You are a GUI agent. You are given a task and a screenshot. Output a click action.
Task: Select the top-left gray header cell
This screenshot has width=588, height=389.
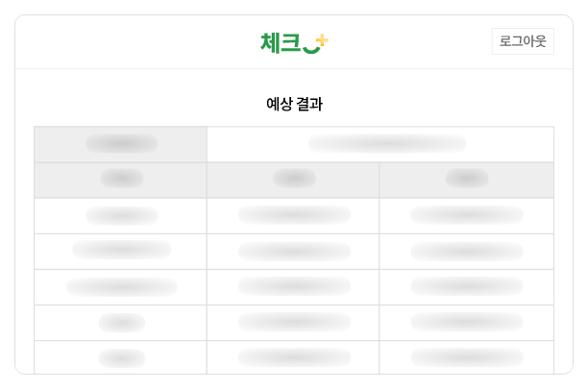pos(121,144)
